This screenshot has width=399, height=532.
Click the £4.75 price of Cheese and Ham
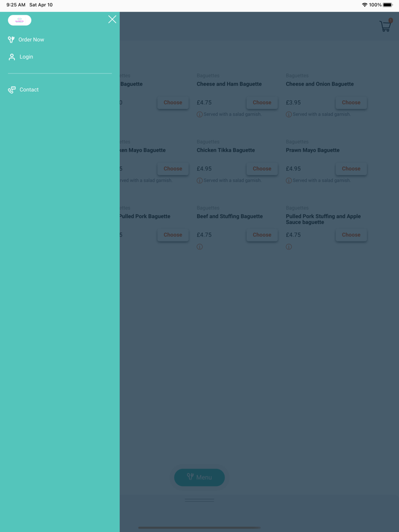tap(204, 103)
